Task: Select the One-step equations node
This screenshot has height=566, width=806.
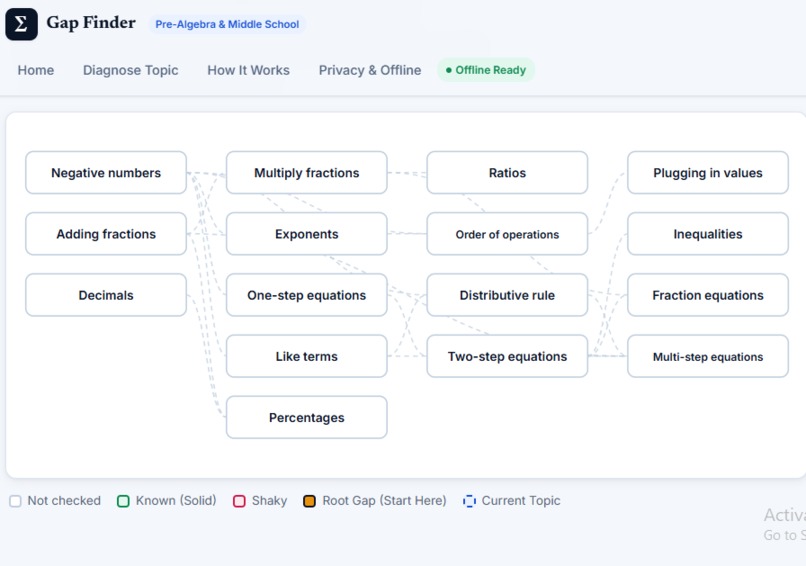Action: pos(306,295)
